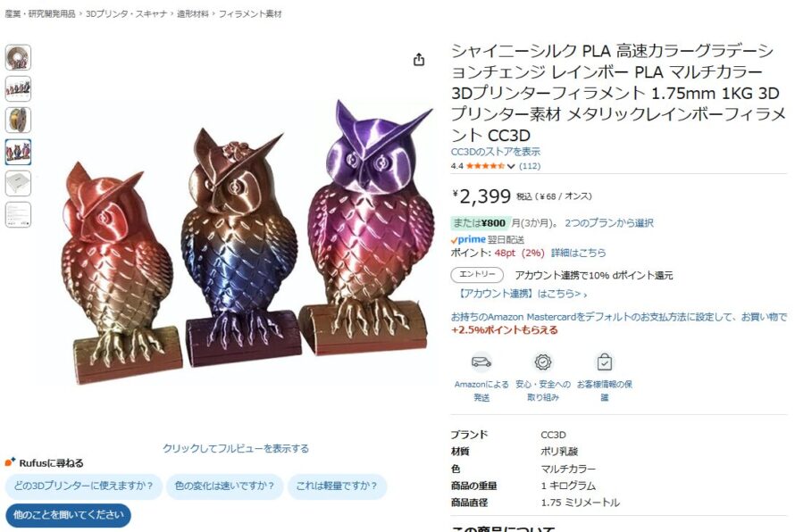Click the 安心・安全への取り組み badge icon
The image size is (795, 532).
(x=543, y=362)
